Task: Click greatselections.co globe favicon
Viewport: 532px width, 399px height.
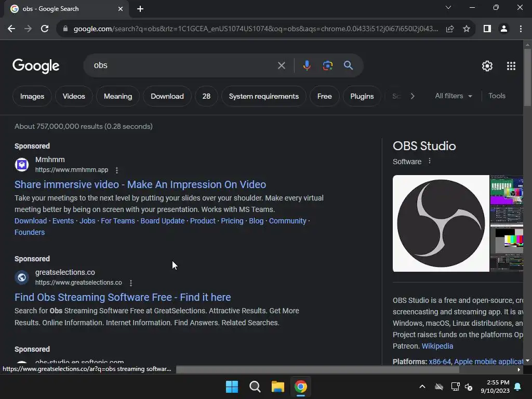Action: pyautogui.click(x=22, y=277)
